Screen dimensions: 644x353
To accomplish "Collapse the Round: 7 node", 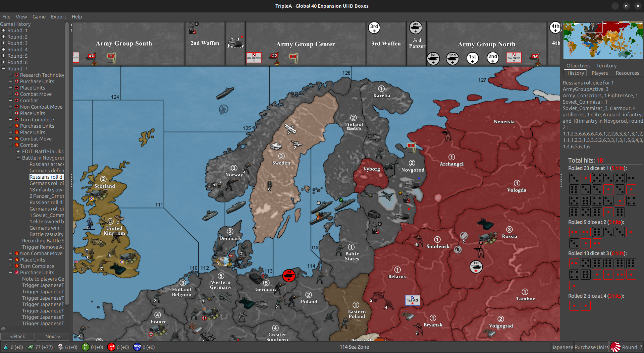I will (x=4, y=68).
